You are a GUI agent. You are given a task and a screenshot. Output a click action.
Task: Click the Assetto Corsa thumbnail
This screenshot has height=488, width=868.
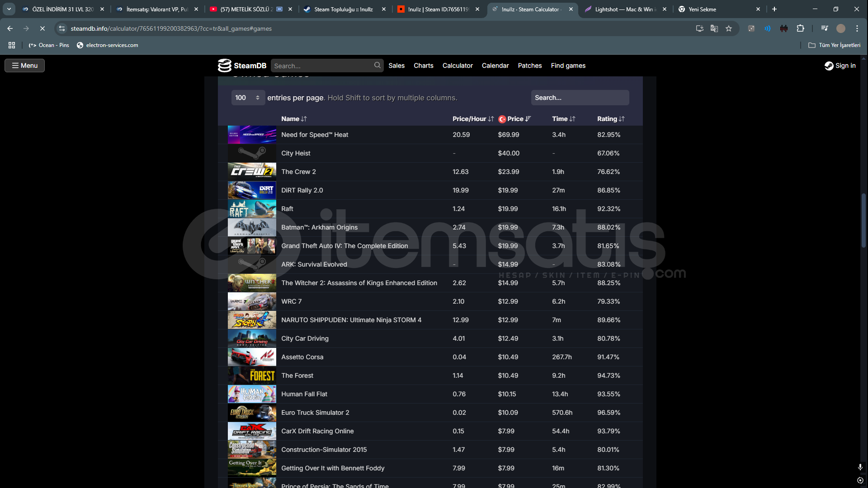252,357
